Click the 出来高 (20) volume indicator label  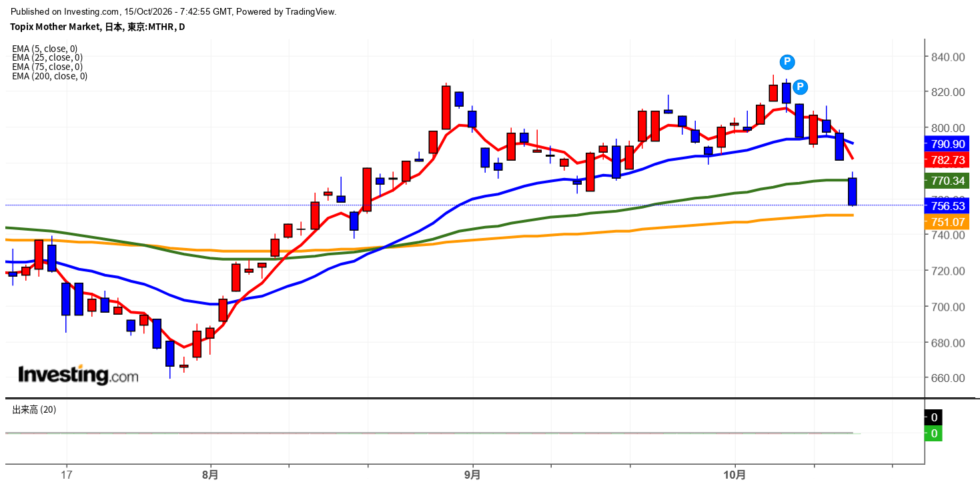pyautogui.click(x=34, y=409)
